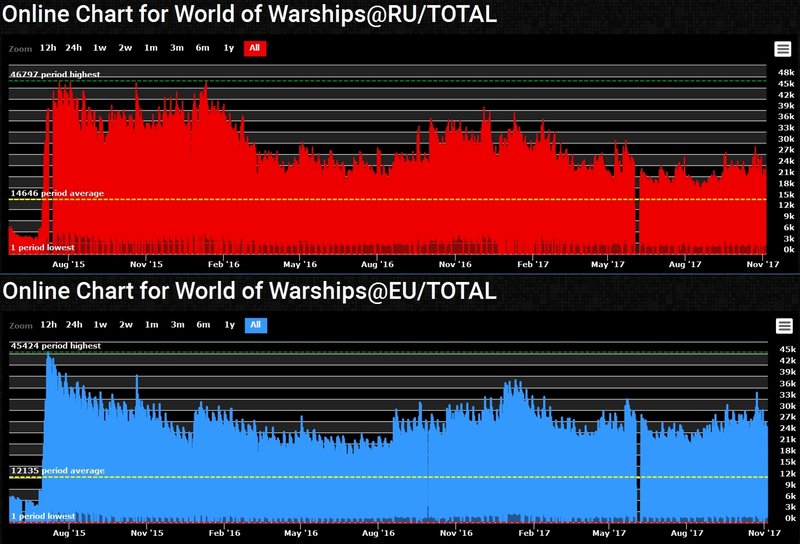Click the Nov '16 axis label on the RU chart
Image resolution: width=800 pixels, height=544 pixels.
coord(455,264)
